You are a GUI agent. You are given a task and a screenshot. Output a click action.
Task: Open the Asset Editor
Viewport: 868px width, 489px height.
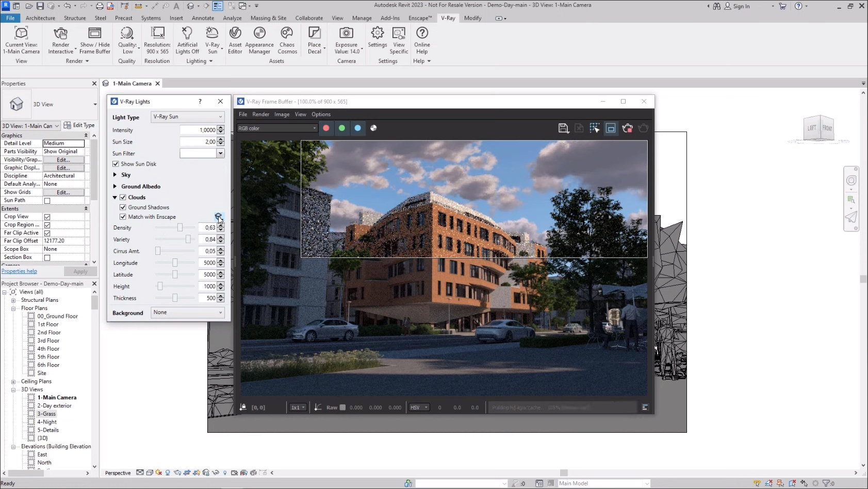tap(235, 40)
